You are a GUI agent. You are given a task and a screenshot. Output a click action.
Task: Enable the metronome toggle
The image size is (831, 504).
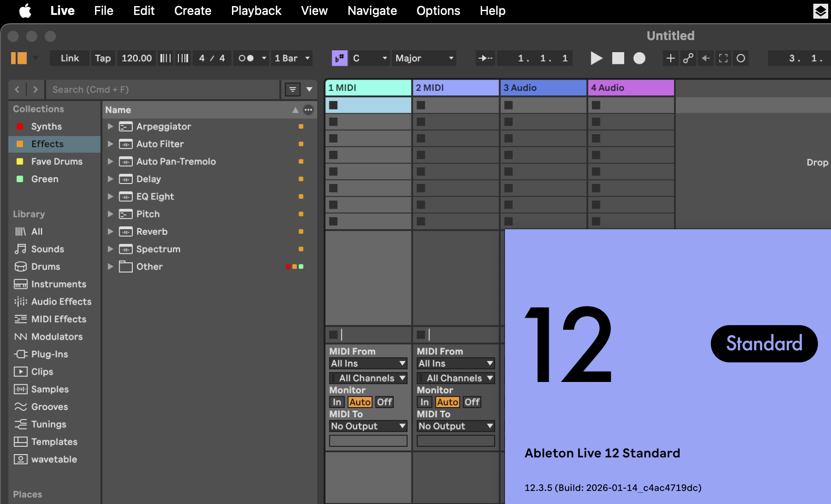[x=247, y=58]
